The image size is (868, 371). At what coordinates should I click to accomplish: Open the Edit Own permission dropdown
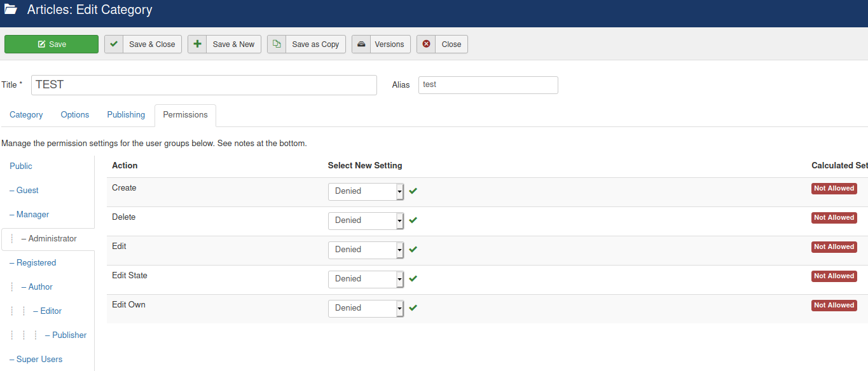tap(366, 308)
